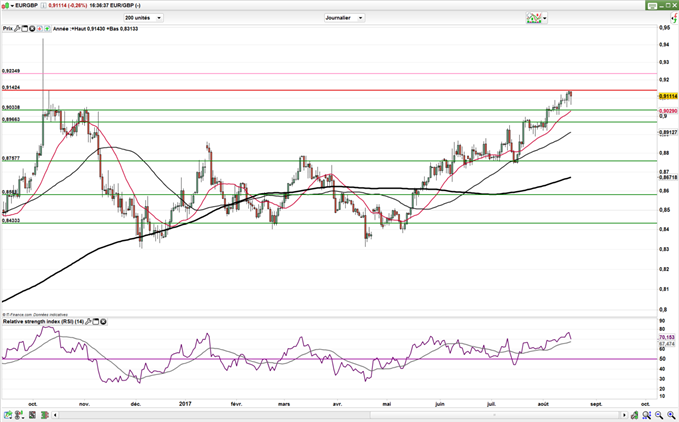Open Prix settings wrench icon
Screen dimensions: 679x422
click(x=17, y=29)
